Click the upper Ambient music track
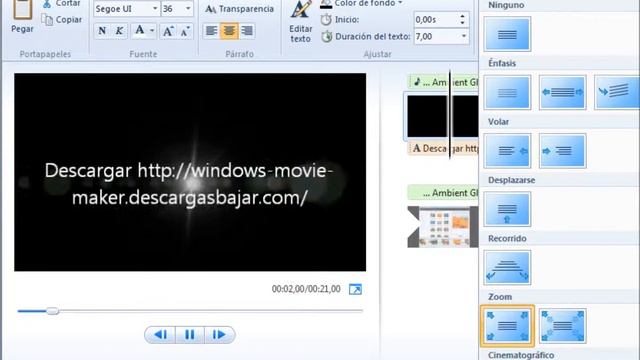 click(x=444, y=82)
